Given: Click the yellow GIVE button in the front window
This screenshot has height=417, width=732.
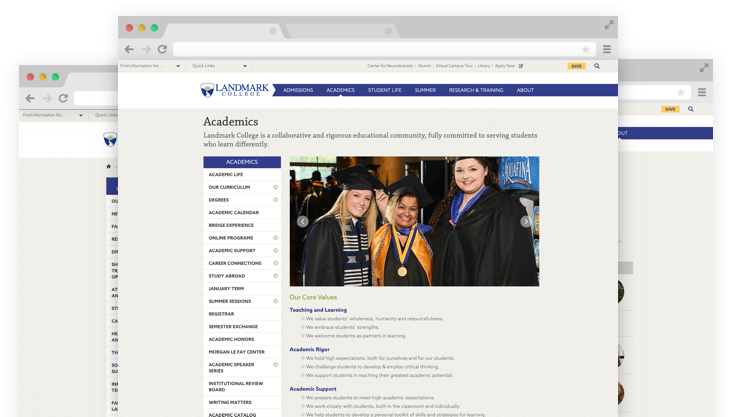Looking at the screenshot, I should pyautogui.click(x=577, y=66).
